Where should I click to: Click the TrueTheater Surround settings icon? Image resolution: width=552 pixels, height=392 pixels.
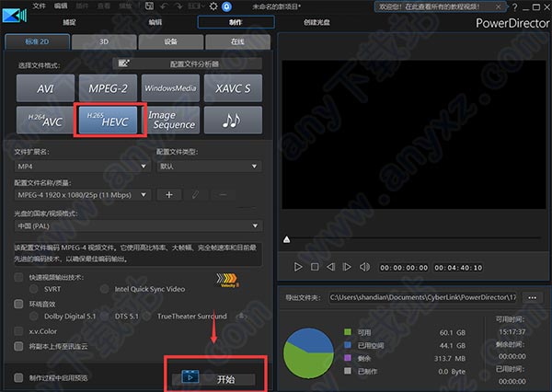(x=241, y=316)
